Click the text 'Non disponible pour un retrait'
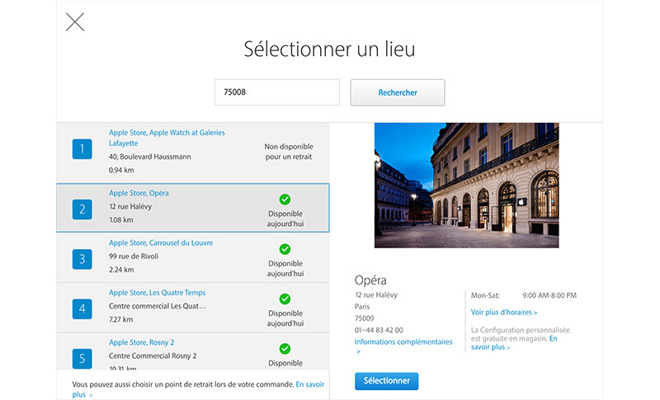 pos(289,152)
